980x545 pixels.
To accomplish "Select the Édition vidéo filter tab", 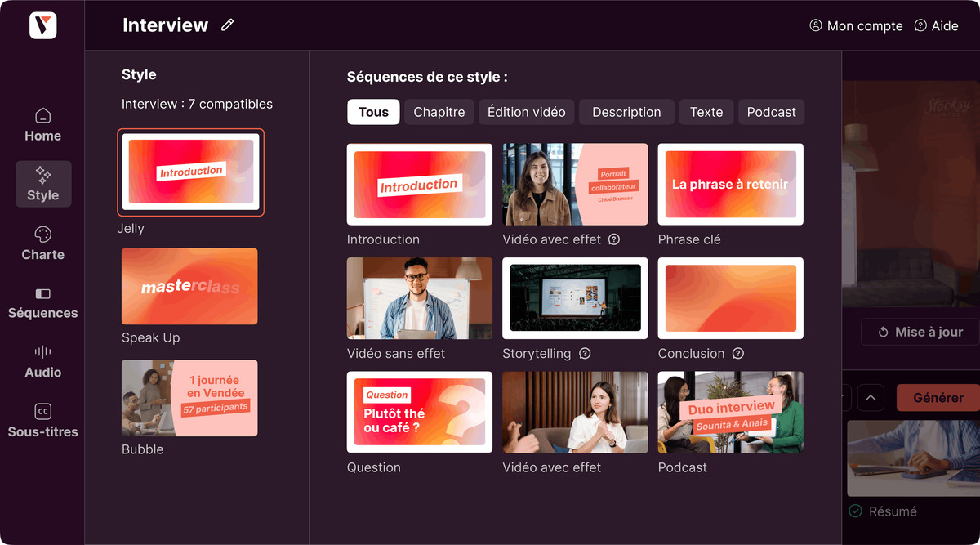I will (x=526, y=112).
